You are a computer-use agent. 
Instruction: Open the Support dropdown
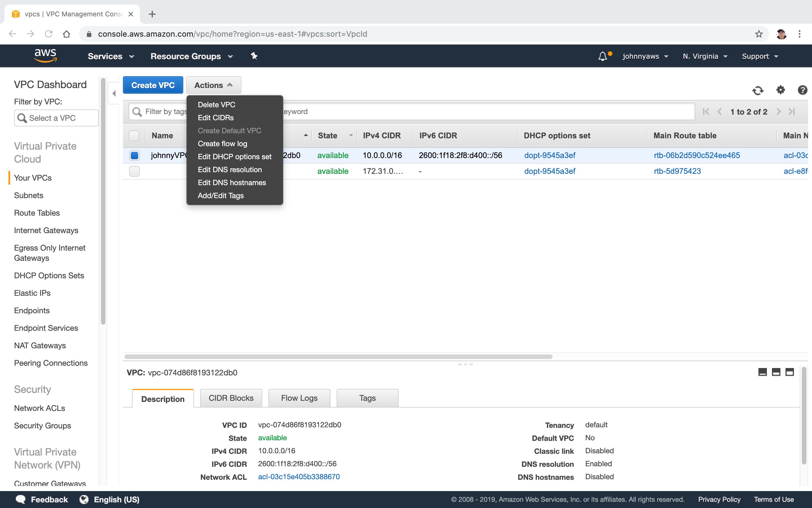[760, 56]
